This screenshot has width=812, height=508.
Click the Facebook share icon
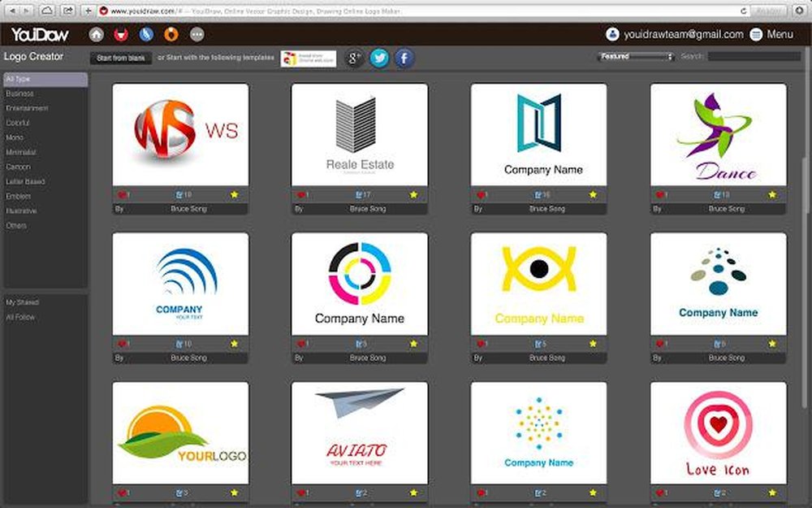[403, 58]
